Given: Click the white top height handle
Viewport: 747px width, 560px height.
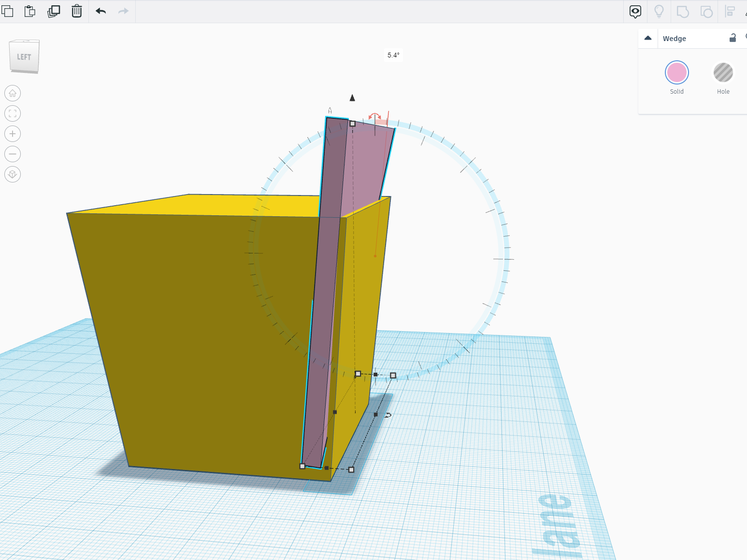Looking at the screenshot, I should pos(353,124).
